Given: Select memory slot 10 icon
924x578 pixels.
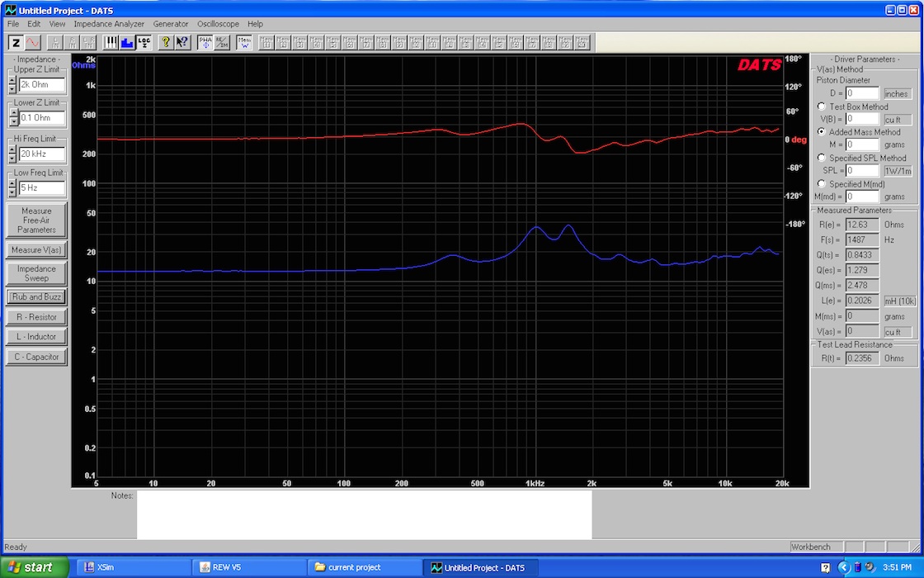Looking at the screenshot, I should 416,42.
